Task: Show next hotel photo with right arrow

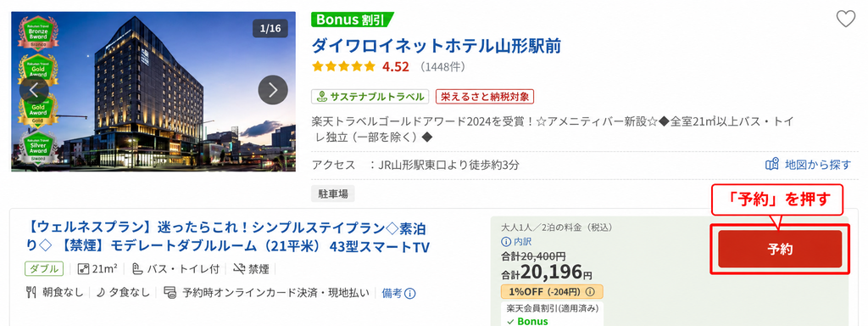Action: coord(273,90)
